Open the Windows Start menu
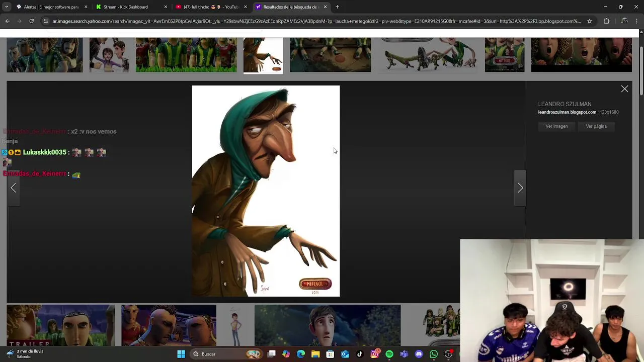 tap(181, 354)
